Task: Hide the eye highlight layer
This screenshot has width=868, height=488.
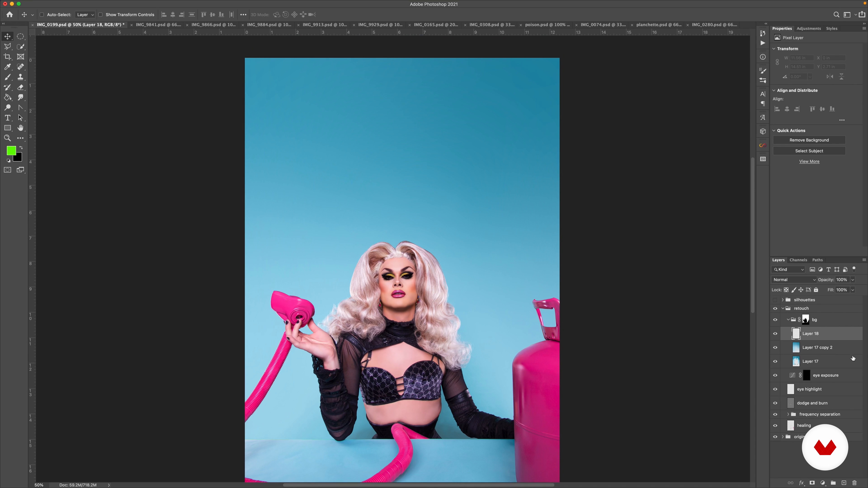Action: [x=775, y=389]
